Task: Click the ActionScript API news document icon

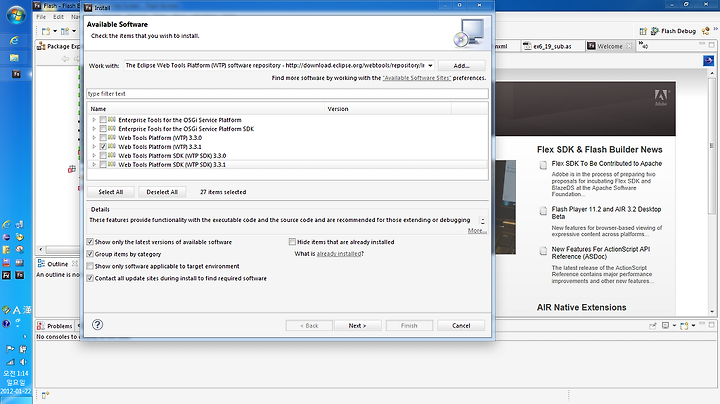Action: 543,251
